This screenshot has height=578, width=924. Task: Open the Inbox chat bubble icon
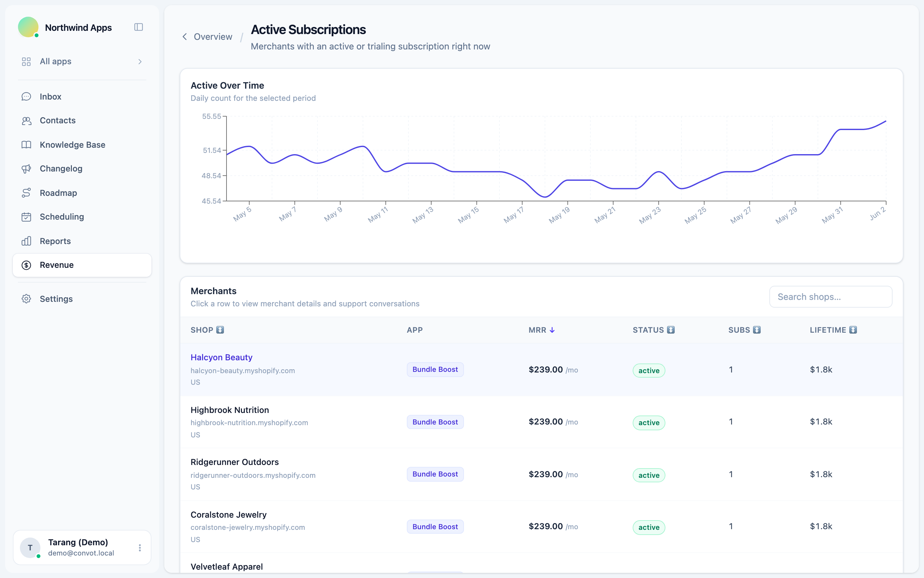pyautogui.click(x=26, y=97)
